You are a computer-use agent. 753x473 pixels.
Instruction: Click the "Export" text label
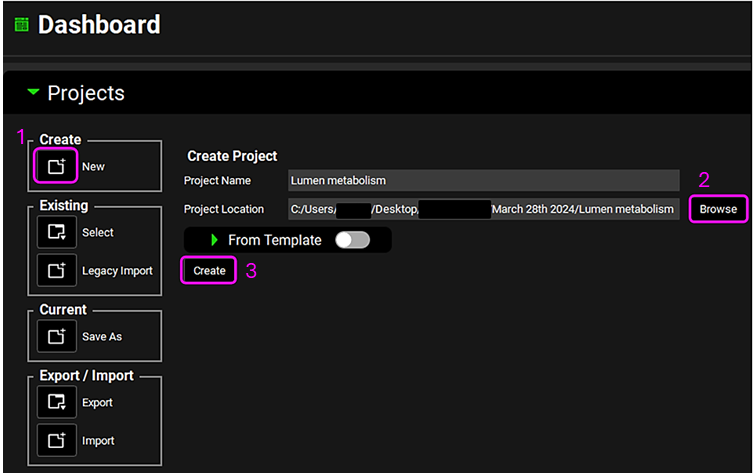pyautogui.click(x=97, y=403)
